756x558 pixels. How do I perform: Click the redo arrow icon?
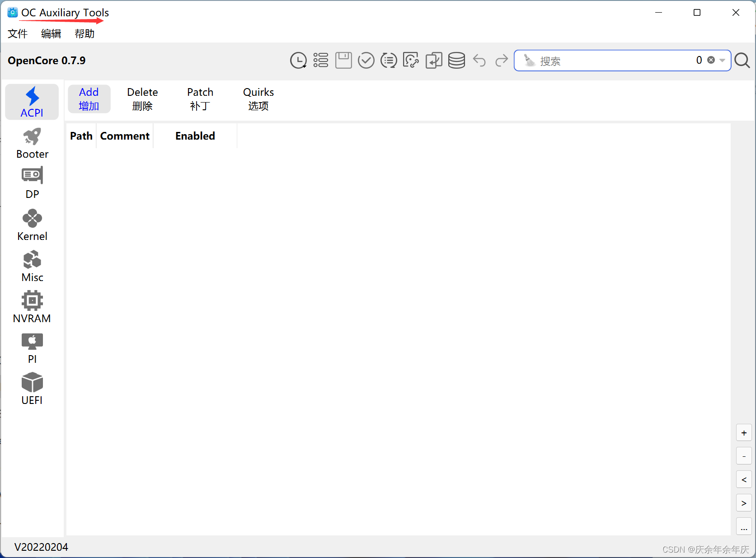click(502, 61)
